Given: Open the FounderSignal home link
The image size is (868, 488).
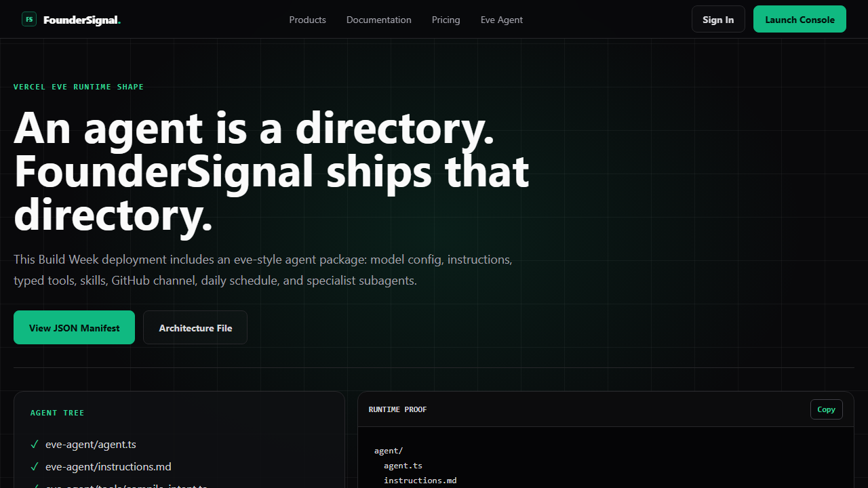Looking at the screenshot, I should click(71, 20).
